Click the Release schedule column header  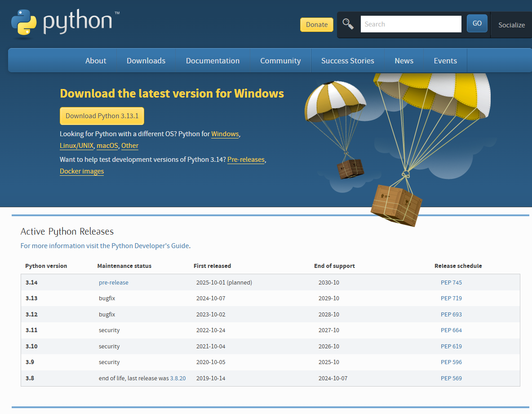point(458,266)
